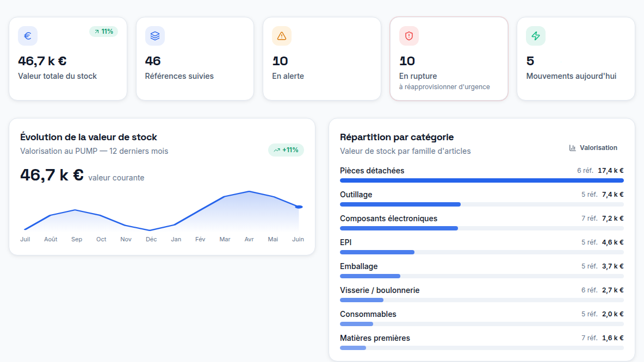This screenshot has width=644, height=362.
Task: Click the bar chart icon beside Valorisation
Action: [x=572, y=148]
